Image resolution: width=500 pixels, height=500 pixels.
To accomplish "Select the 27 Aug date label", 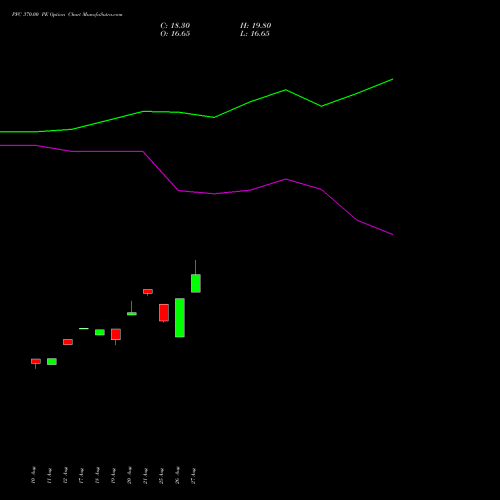I will click(x=193, y=475).
